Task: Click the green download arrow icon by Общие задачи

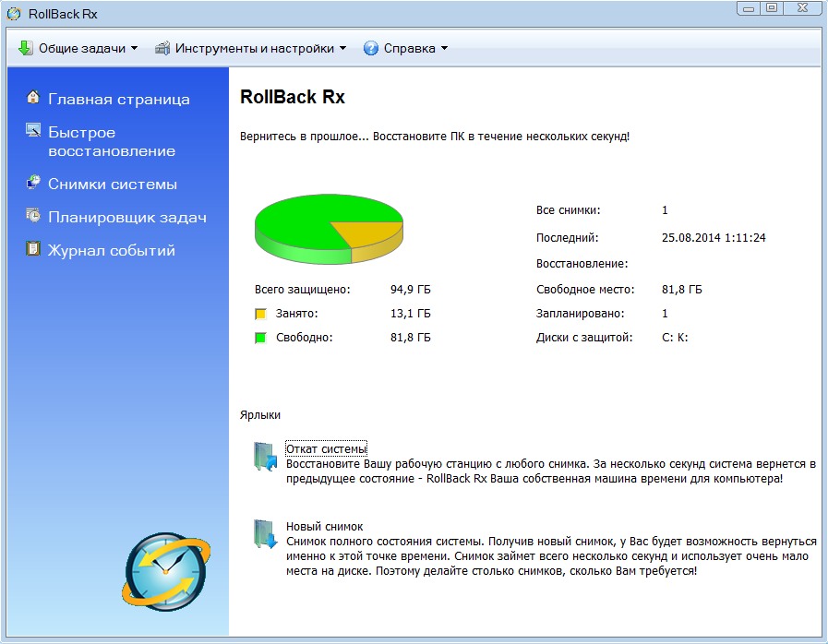Action: click(x=25, y=48)
